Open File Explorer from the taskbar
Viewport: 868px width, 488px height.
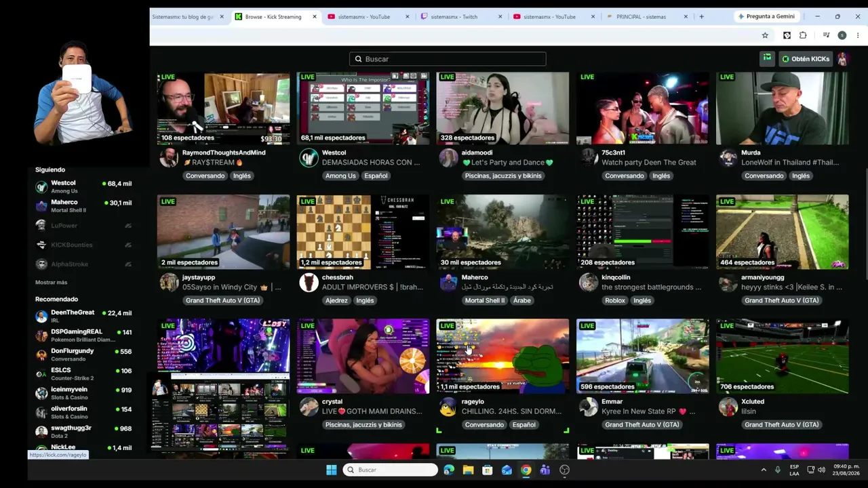(468, 470)
